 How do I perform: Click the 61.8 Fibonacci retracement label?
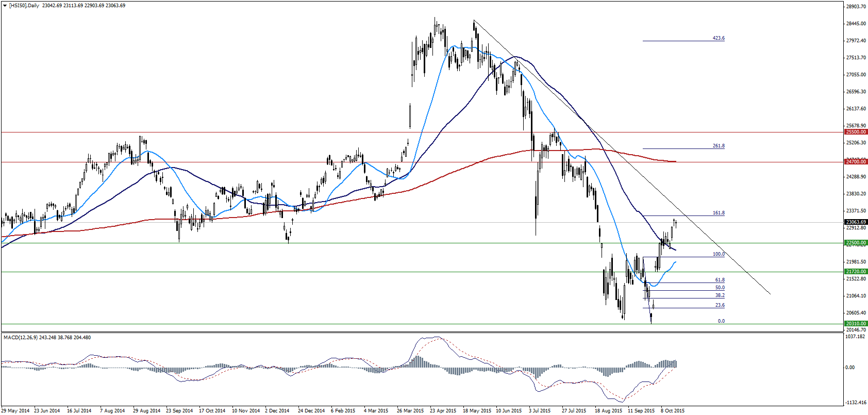(x=720, y=280)
